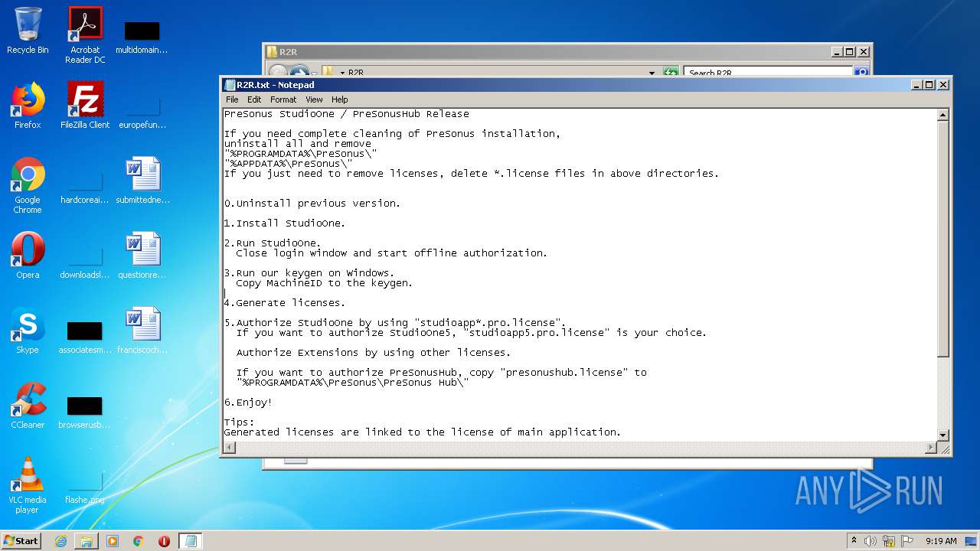
Task: Open Windows Explorer taskbar icon
Action: click(87, 541)
